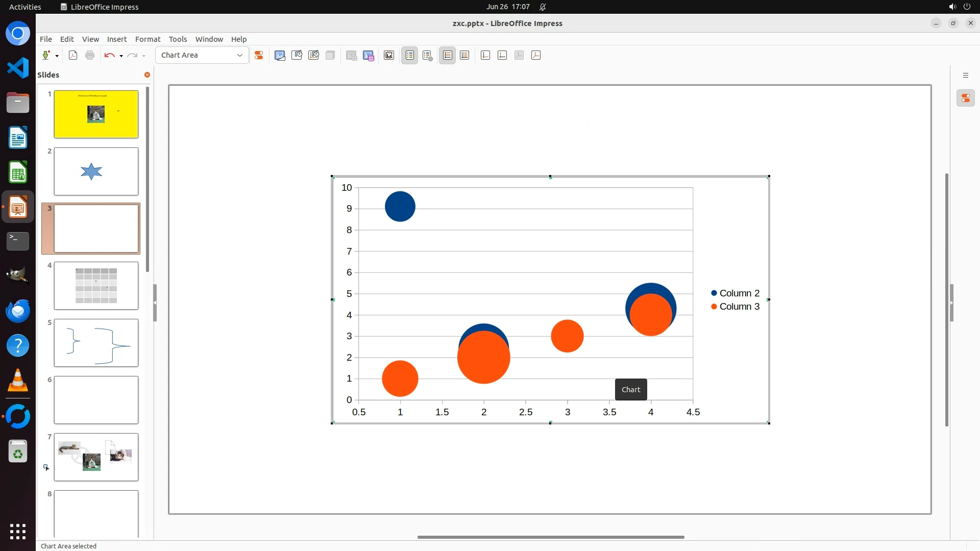Viewport: 980px width, 551px height.
Task: Toggle Vertical Grids button
Action: coord(464,55)
